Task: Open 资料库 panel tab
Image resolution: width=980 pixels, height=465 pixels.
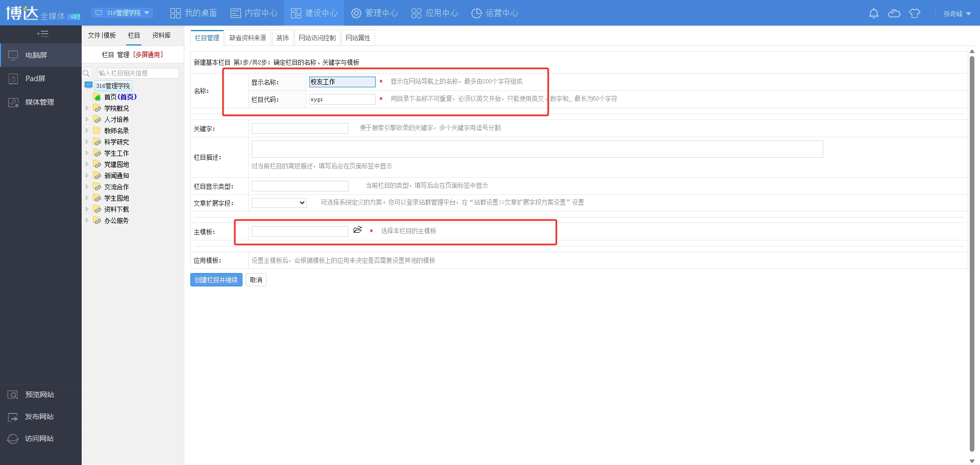Action: pyautogui.click(x=161, y=35)
